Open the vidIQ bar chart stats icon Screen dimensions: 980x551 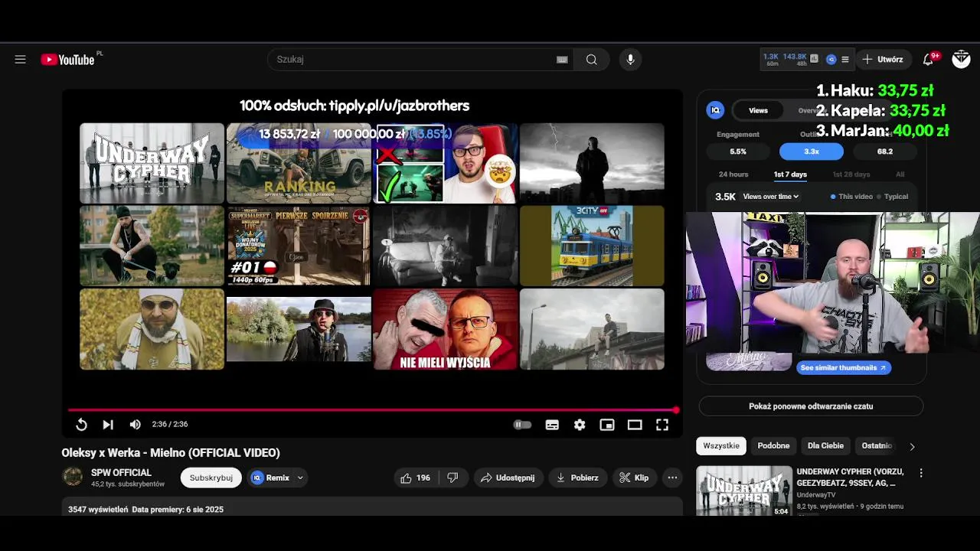[814, 59]
